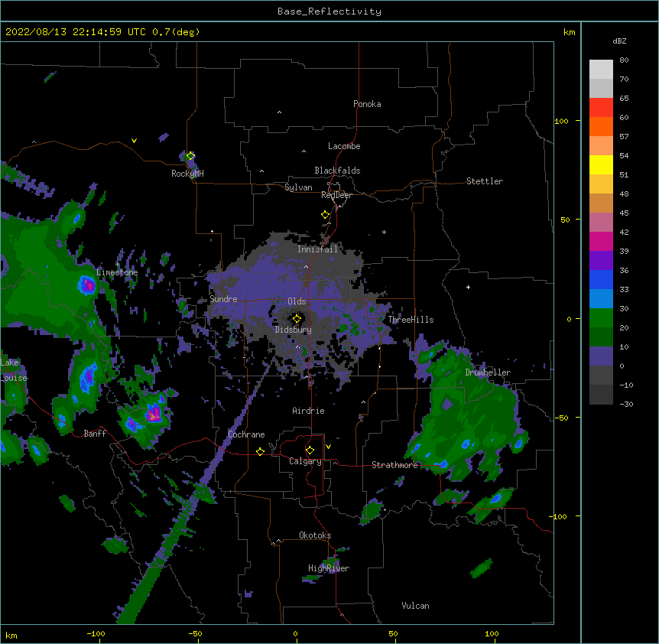Click the white caret marker east of Airdrie

(x=364, y=402)
